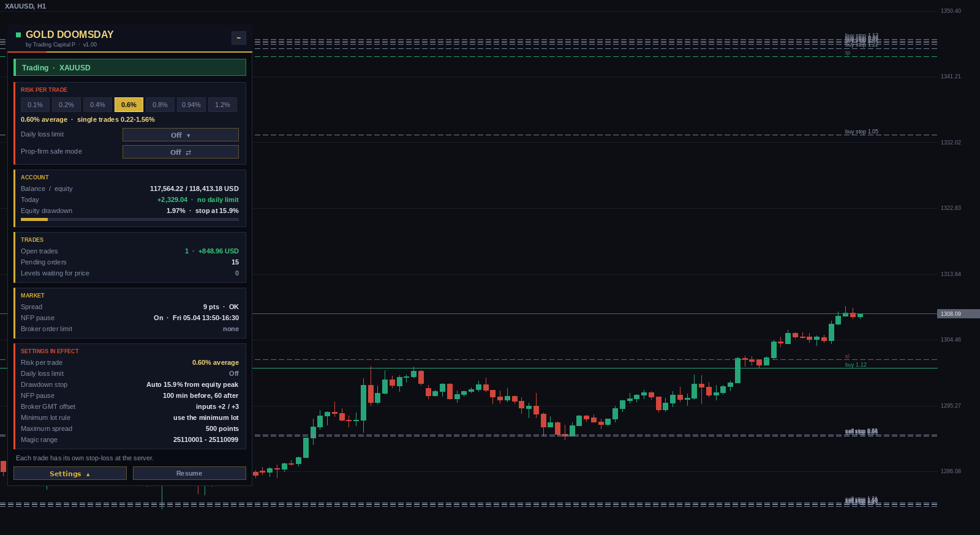Click Magic range 25110001 - 25110099

click(206, 440)
